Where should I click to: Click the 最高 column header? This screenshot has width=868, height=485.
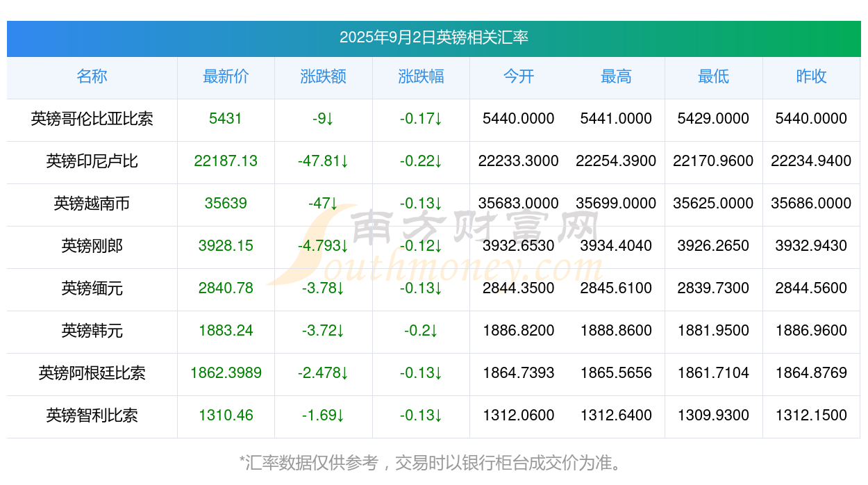[616, 76]
